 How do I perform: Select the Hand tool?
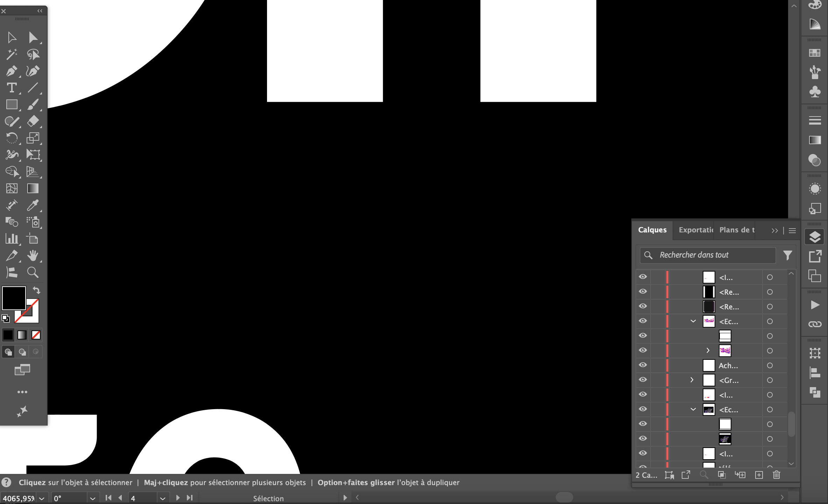33,255
